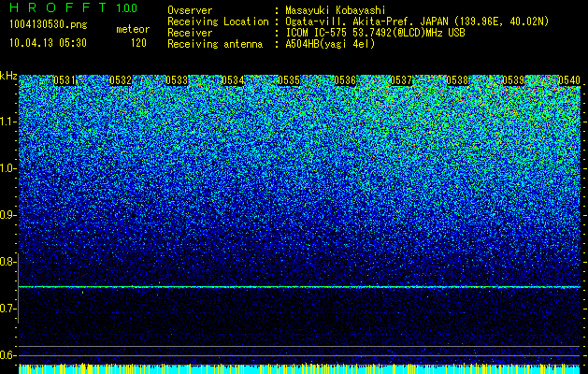
Task: Select the 0538 time marker
Action: [457, 80]
